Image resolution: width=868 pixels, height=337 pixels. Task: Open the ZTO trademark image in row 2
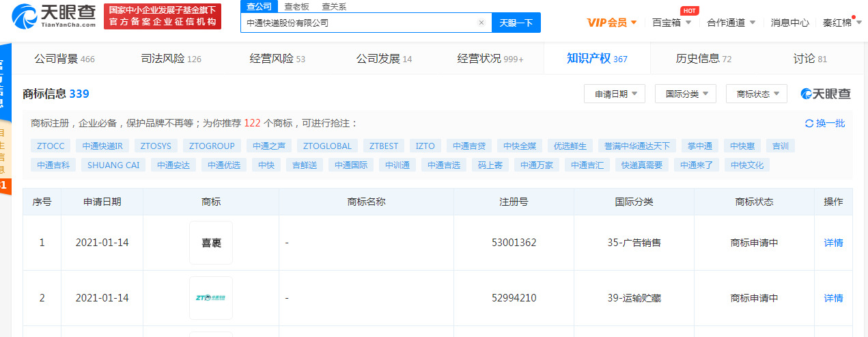(211, 298)
